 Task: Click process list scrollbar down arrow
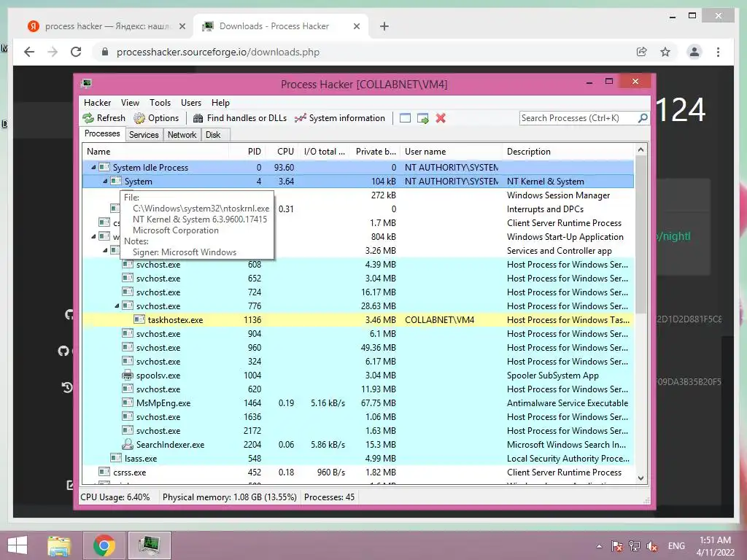[x=640, y=478]
